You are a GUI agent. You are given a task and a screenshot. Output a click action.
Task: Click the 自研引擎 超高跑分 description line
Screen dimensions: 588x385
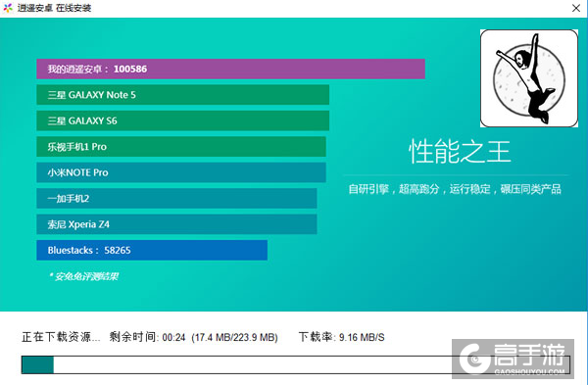(455, 189)
